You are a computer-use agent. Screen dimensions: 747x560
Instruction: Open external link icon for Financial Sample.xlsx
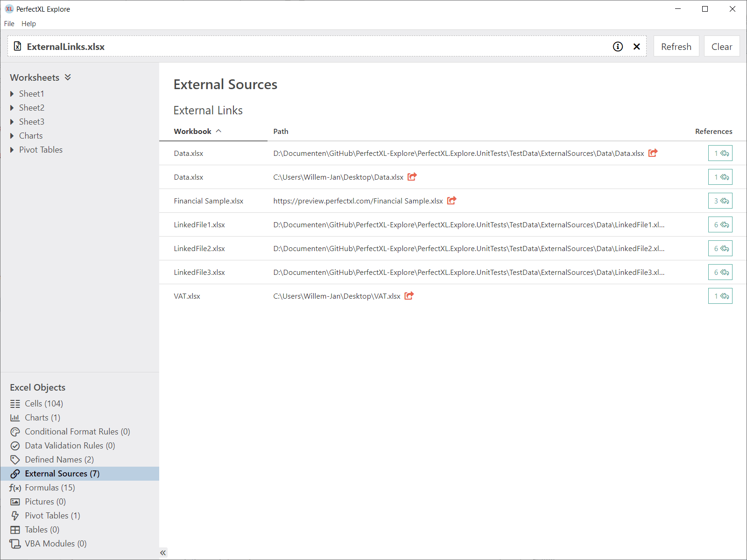tap(451, 201)
